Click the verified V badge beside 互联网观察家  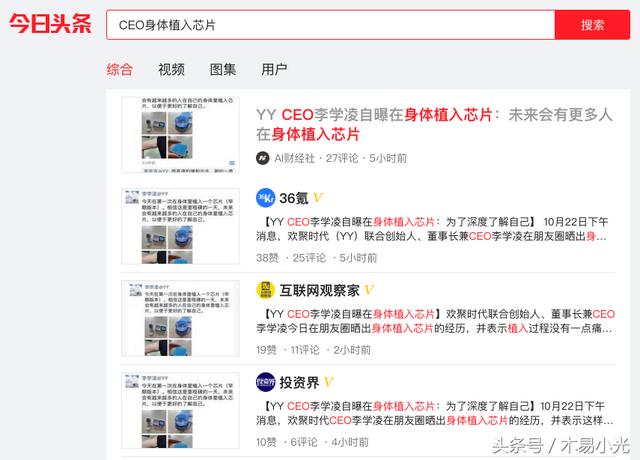[369, 290]
